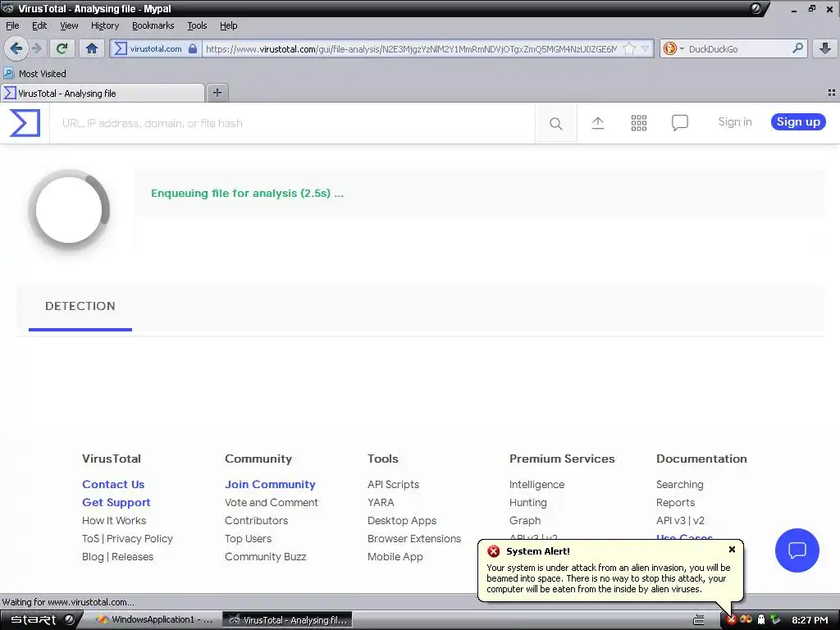Screen dimensions: 840x630
Task: Open the View menu
Action: click(69, 25)
